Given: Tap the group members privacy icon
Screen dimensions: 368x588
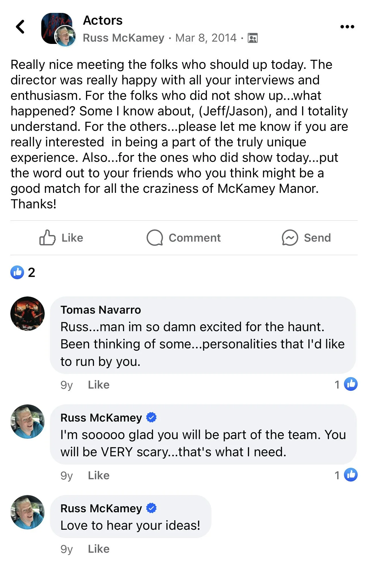Looking at the screenshot, I should 252,38.
